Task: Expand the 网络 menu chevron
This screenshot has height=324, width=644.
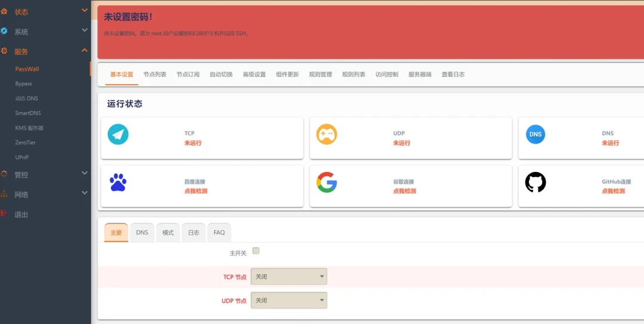Action: pos(85,193)
